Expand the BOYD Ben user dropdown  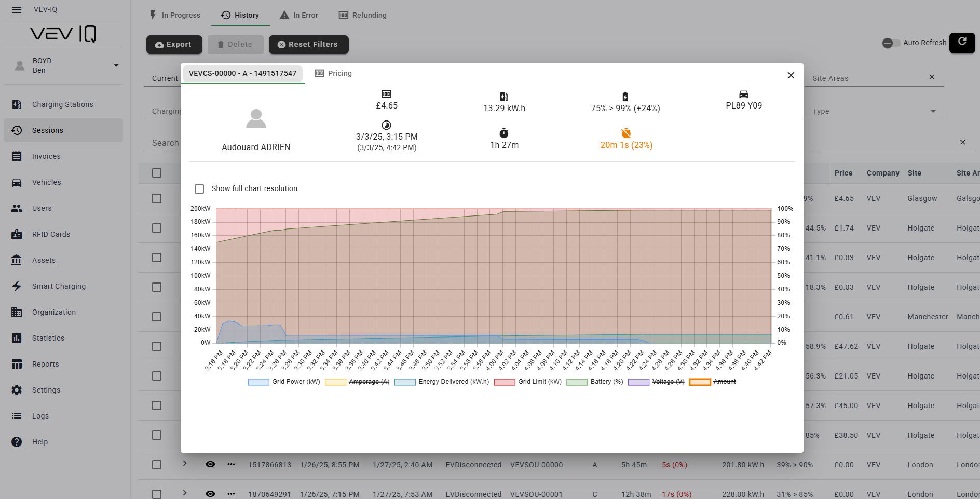coord(116,65)
